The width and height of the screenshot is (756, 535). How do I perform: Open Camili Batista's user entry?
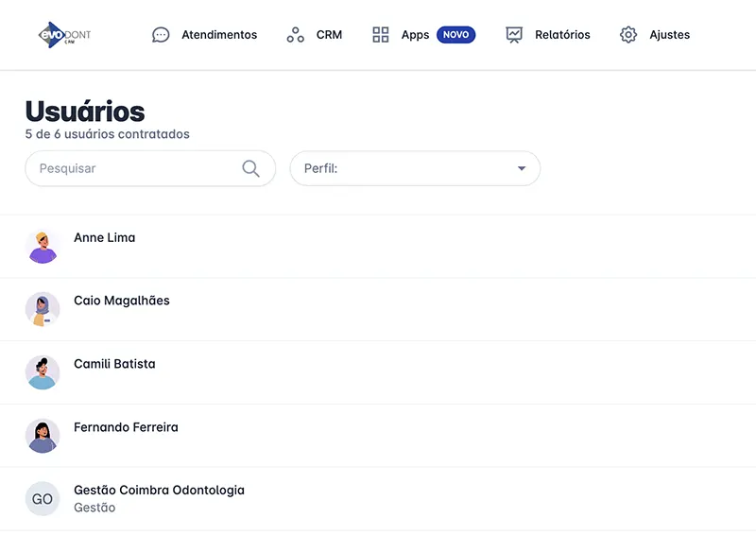114,364
